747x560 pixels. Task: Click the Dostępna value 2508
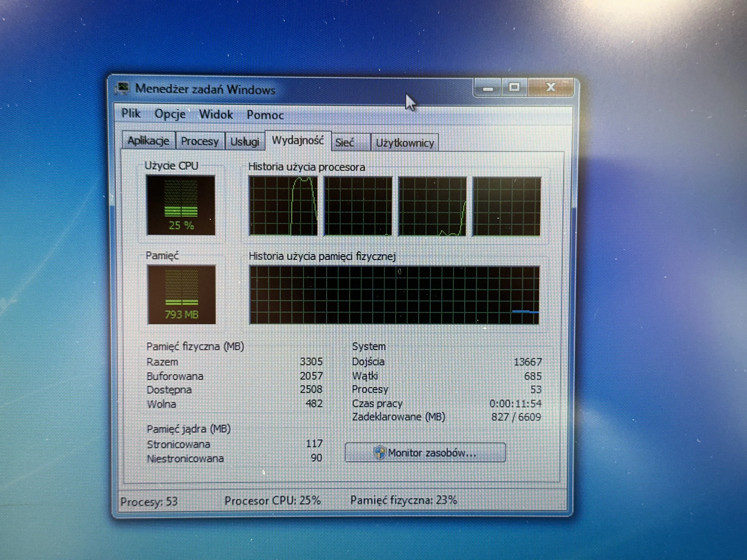311,389
